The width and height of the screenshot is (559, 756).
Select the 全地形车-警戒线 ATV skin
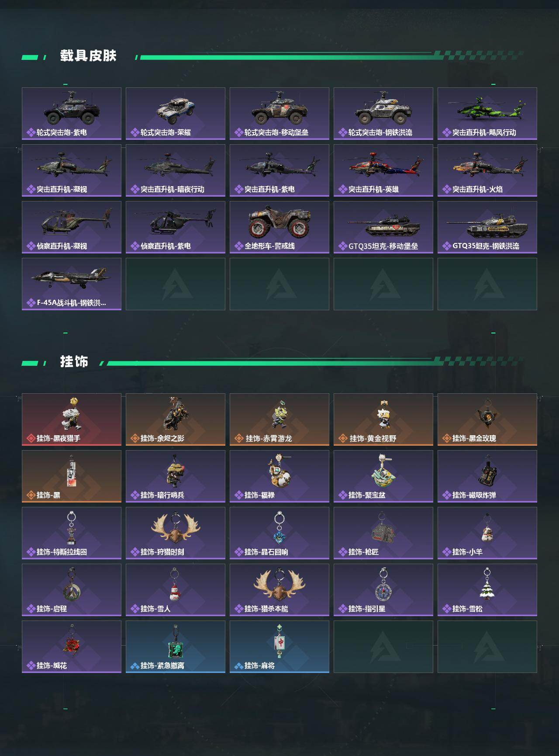click(279, 227)
